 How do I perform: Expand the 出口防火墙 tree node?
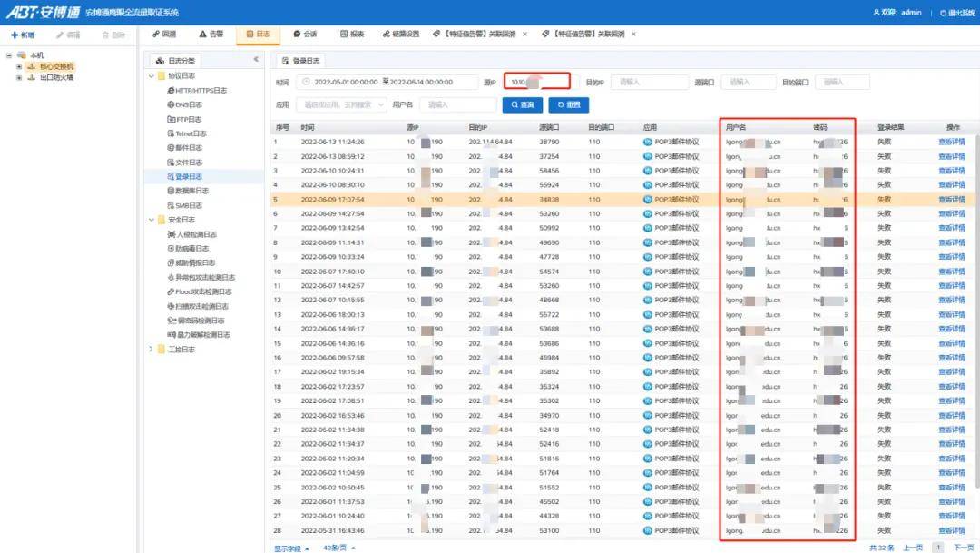pos(19,77)
